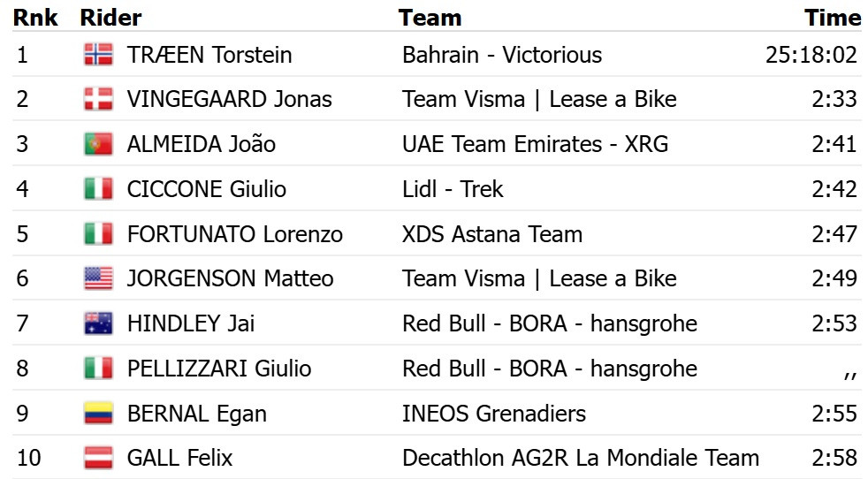
Task: Click the Australia flag beside HINDLEY Jai
Action: click(x=98, y=323)
